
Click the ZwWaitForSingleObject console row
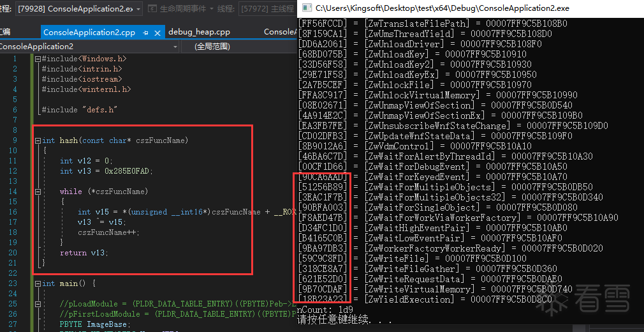tap(438, 207)
